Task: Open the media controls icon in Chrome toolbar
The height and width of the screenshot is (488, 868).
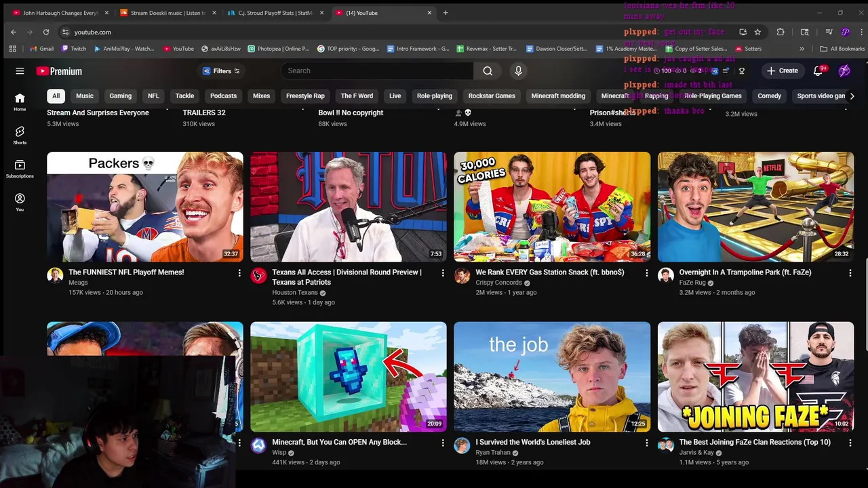Action: coord(829,32)
